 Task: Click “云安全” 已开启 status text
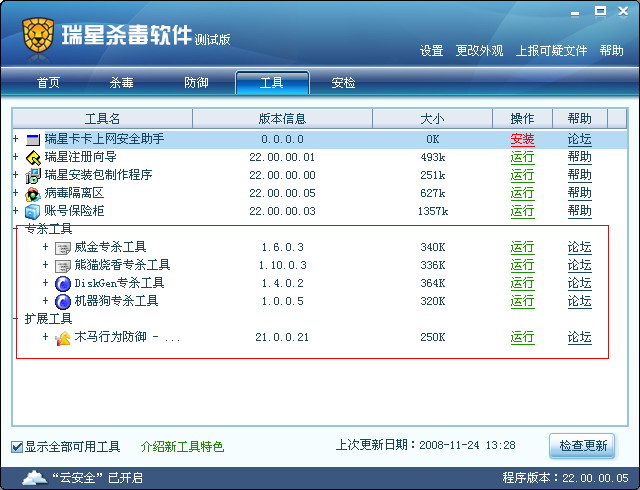98,478
